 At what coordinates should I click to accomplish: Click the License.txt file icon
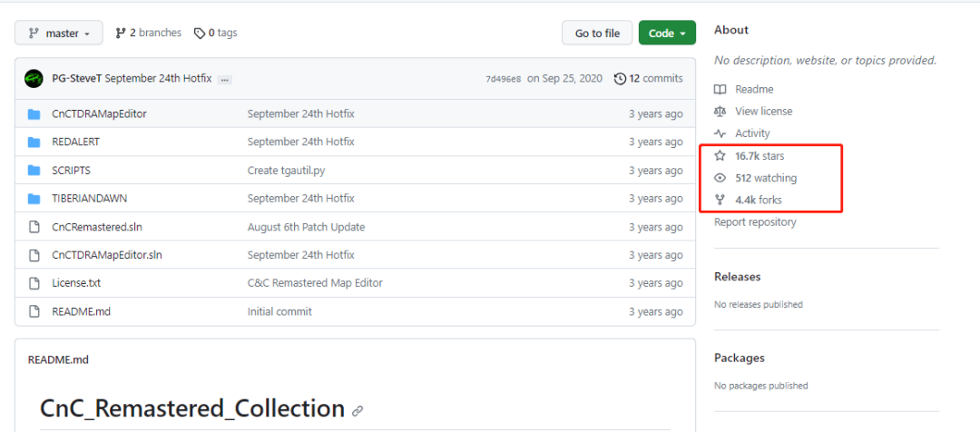34,283
